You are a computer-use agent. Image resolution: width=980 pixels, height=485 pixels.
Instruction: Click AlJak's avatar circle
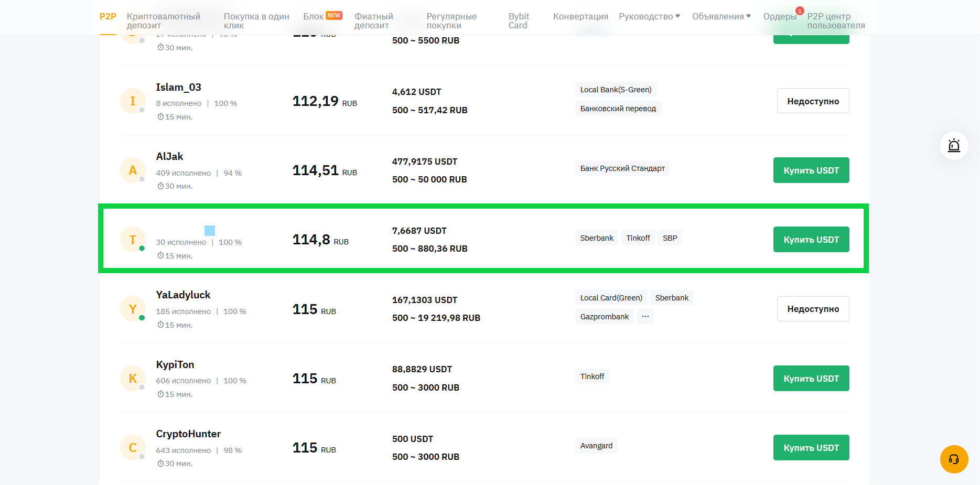(x=133, y=170)
